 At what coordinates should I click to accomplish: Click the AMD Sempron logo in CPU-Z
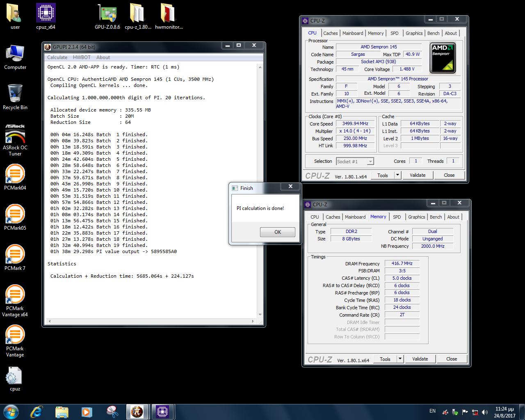(x=443, y=57)
